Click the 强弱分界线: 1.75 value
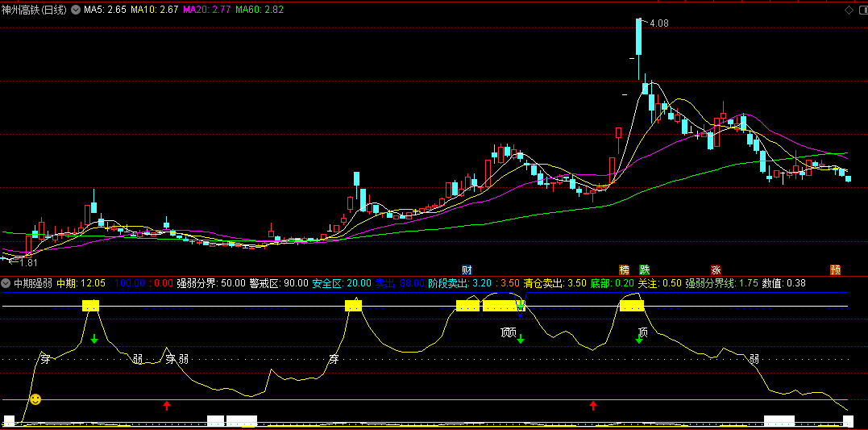The height and width of the screenshot is (430, 868). tap(722, 283)
